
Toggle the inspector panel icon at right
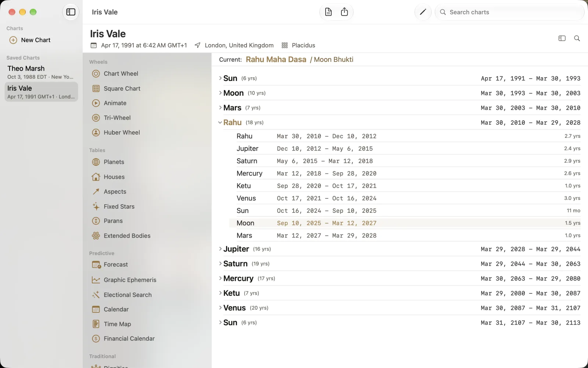pyautogui.click(x=562, y=38)
